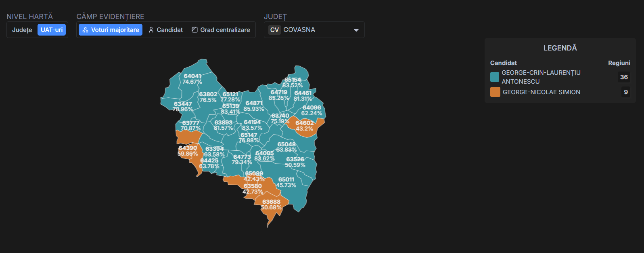Select Voturi majoritare highlight option
Image resolution: width=644 pixels, height=253 pixels.
tap(111, 30)
